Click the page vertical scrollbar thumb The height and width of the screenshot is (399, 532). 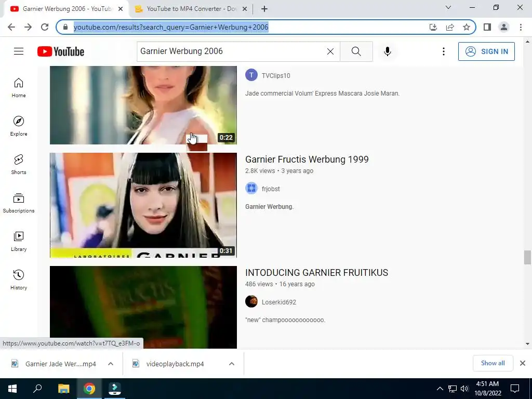[527, 258]
